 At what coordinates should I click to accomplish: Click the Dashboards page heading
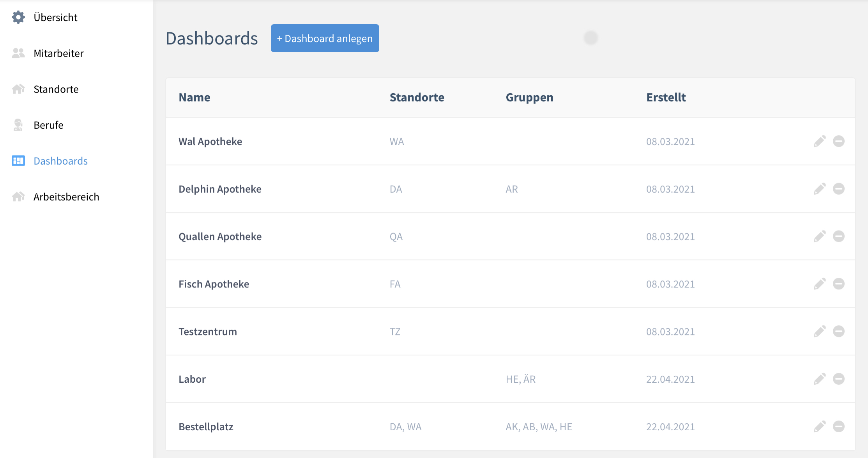click(x=212, y=38)
